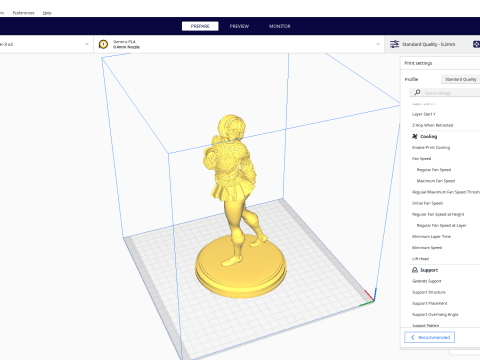Screen dimensions: 480x360
Task: Select the Support Overhang Angle setting
Action: click(435, 314)
